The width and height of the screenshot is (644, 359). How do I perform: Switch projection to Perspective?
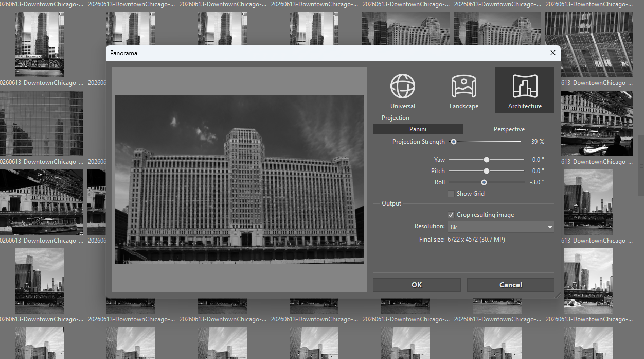(x=509, y=129)
